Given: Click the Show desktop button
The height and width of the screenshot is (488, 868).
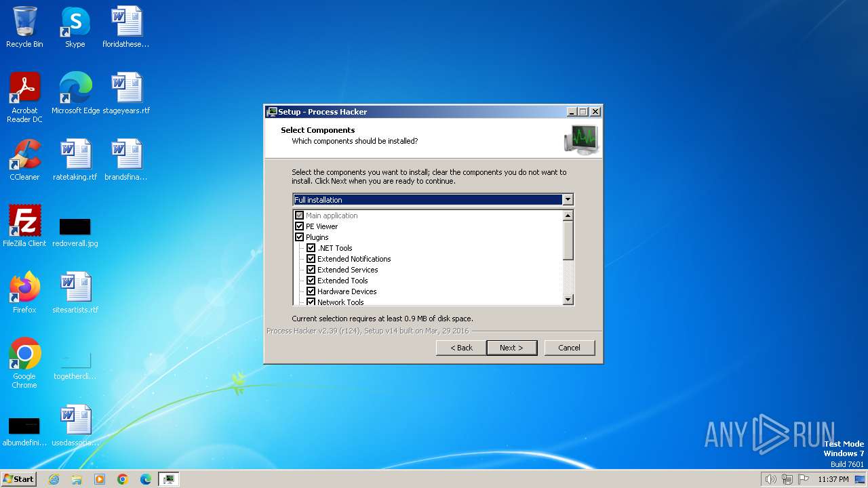Looking at the screenshot, I should (x=860, y=479).
